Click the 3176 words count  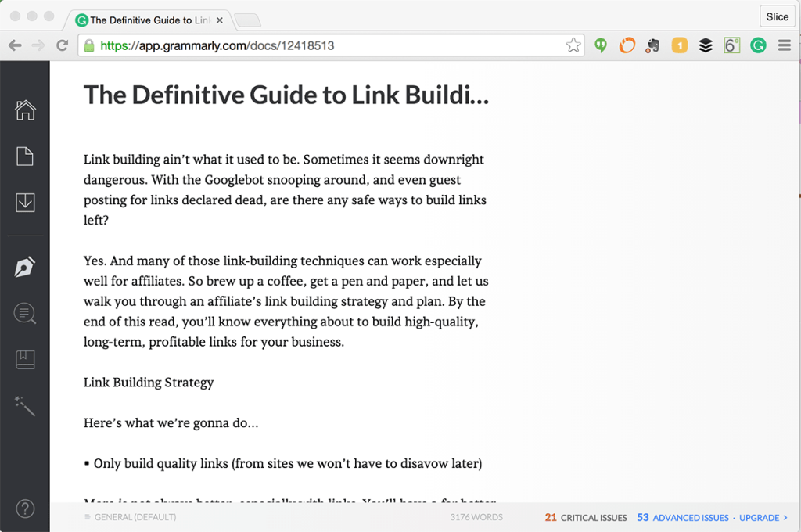coord(476,517)
